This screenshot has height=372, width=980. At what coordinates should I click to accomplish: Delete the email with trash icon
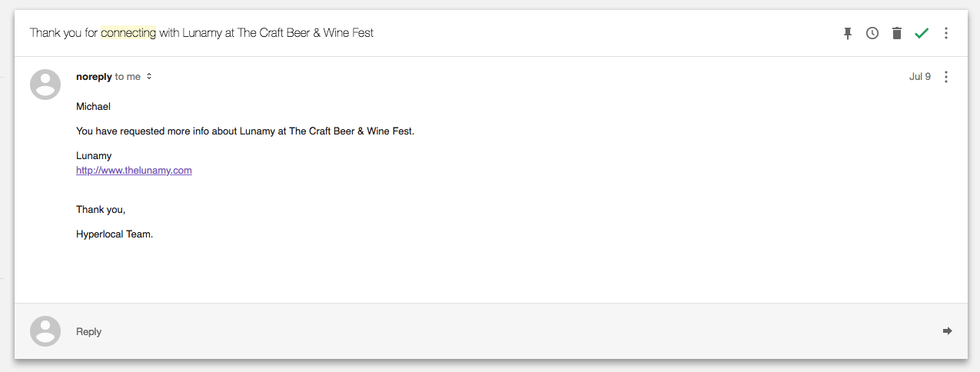tap(897, 33)
